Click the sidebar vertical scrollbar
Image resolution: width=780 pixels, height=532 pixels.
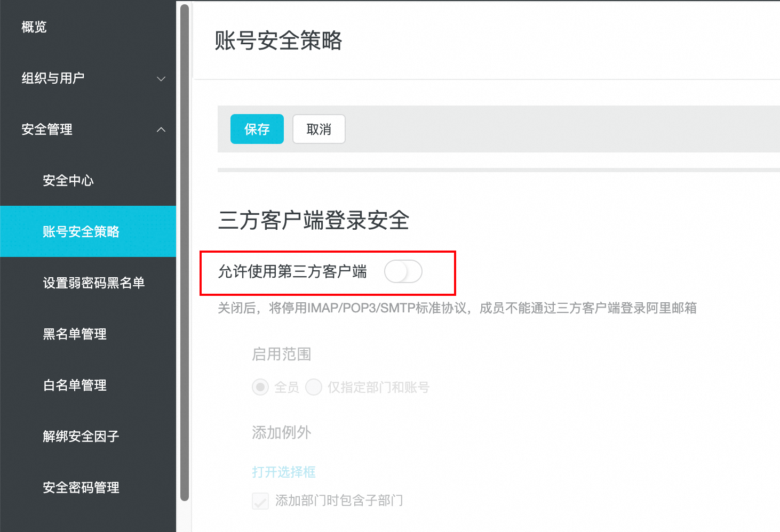pyautogui.click(x=185, y=251)
